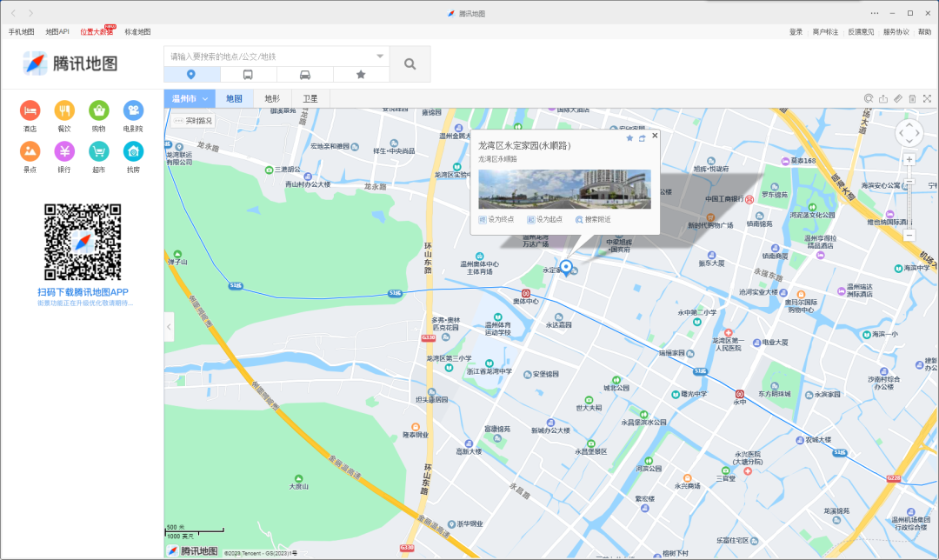Expand the 温州市 city selector dropdown
This screenshot has height=560, width=939.
[x=190, y=99]
